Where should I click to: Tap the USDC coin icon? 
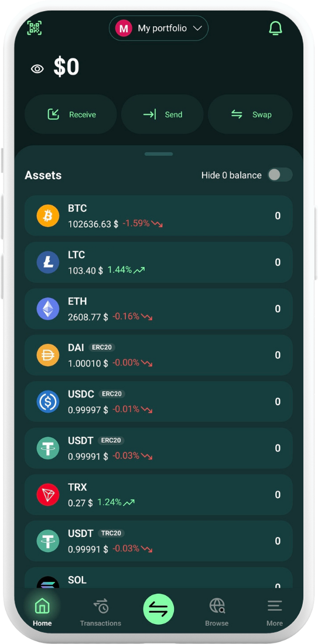point(48,401)
